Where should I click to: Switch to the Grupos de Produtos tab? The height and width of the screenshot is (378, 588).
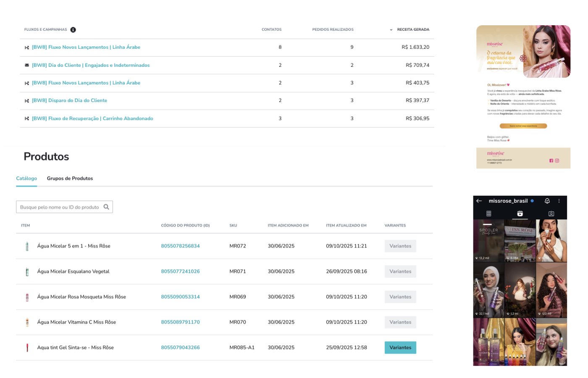click(70, 178)
